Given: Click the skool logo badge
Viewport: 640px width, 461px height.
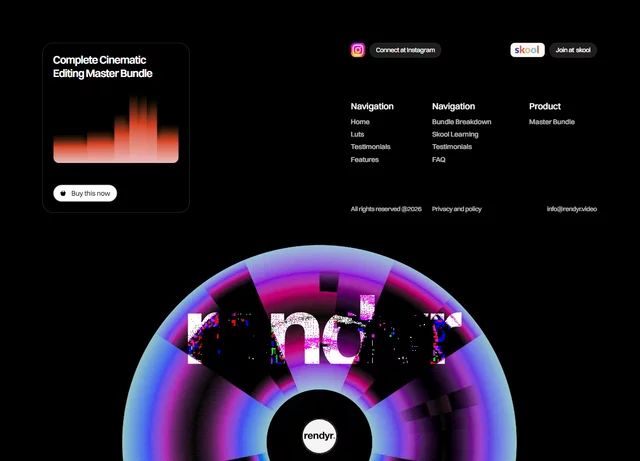Looking at the screenshot, I should (x=527, y=50).
